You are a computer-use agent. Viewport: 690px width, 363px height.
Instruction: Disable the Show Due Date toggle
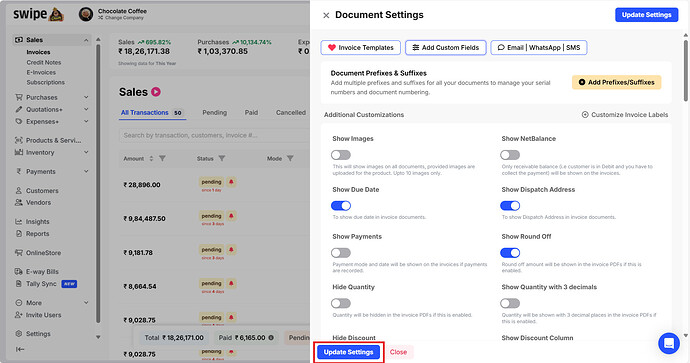(341, 205)
